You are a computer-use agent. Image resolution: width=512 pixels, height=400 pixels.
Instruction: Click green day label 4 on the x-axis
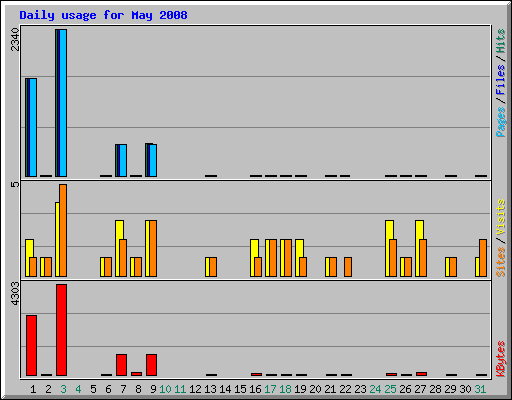click(78, 389)
